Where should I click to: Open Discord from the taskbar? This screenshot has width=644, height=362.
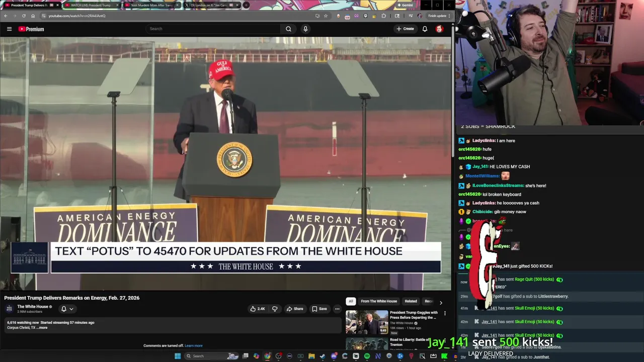point(334,356)
